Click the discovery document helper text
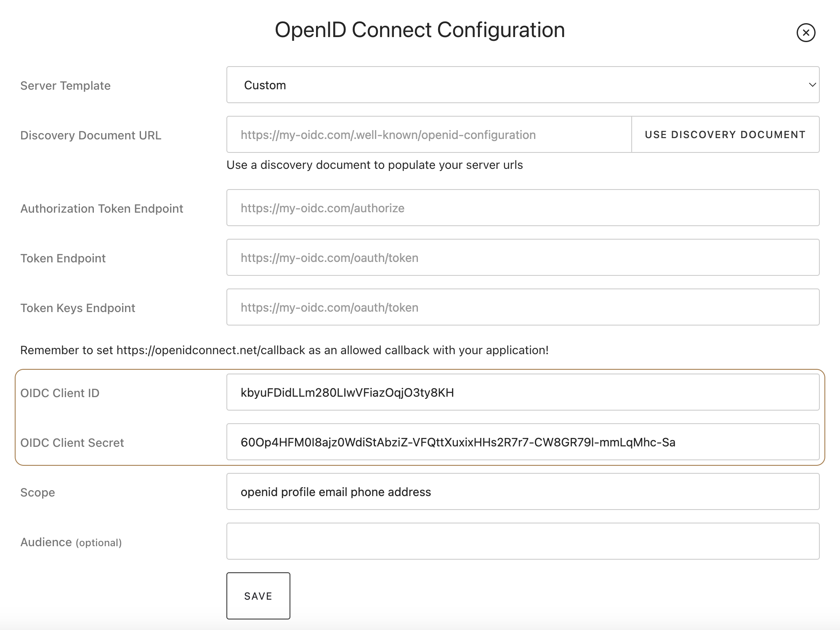The image size is (840, 630). (x=374, y=165)
